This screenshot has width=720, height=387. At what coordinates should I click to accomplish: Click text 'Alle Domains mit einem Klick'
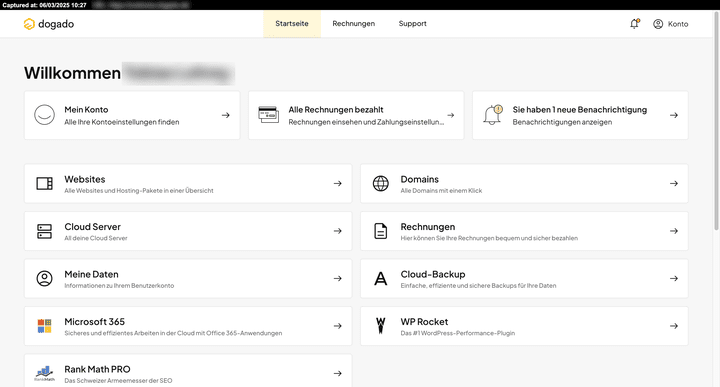(441, 191)
